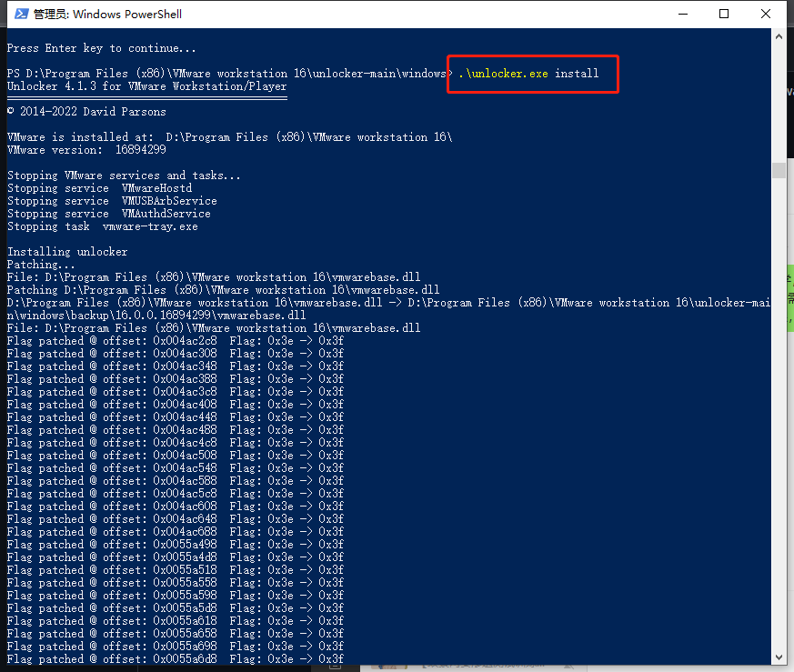Viewport: 794px width, 672px height.
Task: Click the 'Stopping service VMAuthdService' line
Action: click(x=109, y=213)
